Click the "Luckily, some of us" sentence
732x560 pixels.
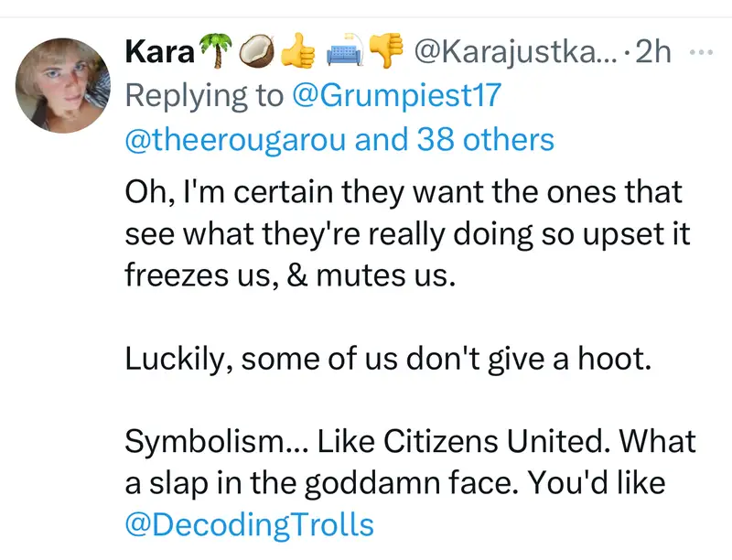(x=387, y=361)
